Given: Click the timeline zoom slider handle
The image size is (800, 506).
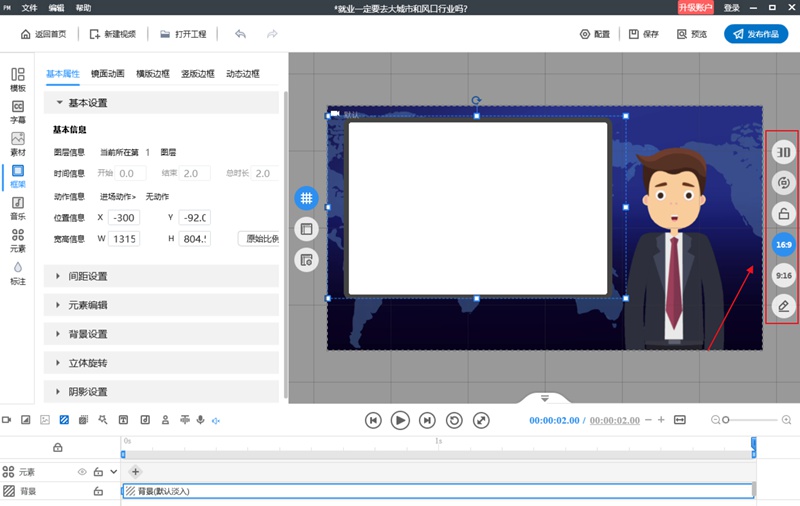Looking at the screenshot, I should pyautogui.click(x=726, y=420).
